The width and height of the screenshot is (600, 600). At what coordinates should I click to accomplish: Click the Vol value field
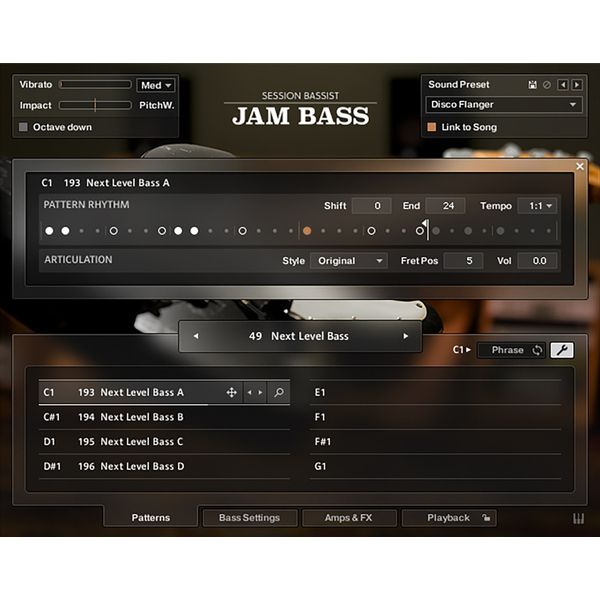point(537,261)
